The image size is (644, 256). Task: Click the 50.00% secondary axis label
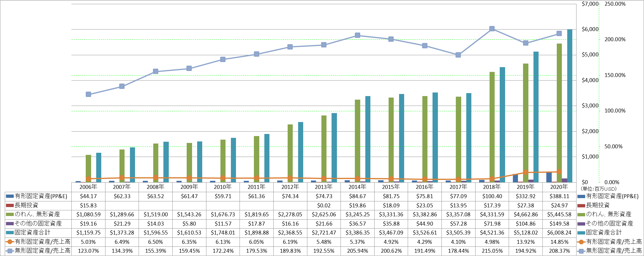(614, 146)
